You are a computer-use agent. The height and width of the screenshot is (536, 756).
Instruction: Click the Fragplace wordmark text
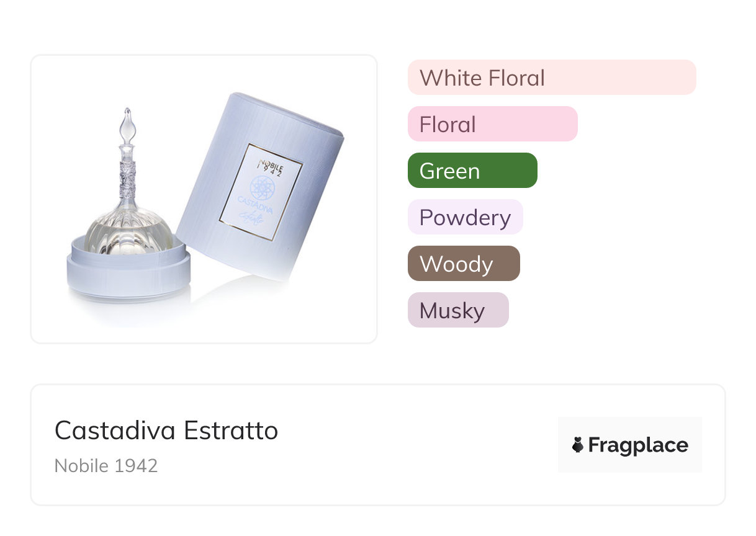pos(637,445)
